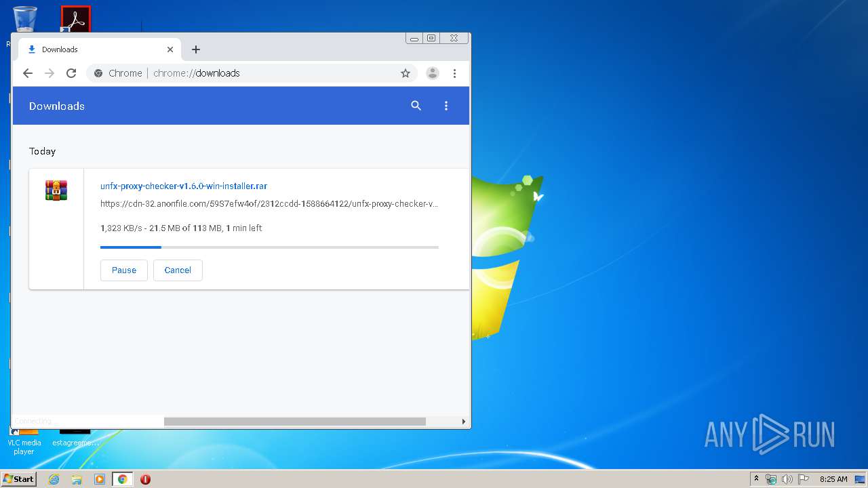Image resolution: width=868 pixels, height=488 pixels.
Task: Open the network tray icon
Action: point(771,479)
